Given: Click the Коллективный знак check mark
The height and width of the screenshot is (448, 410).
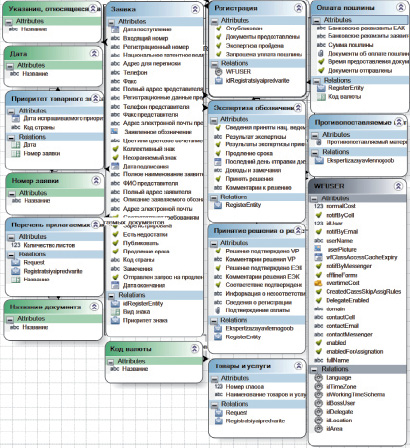Looking at the screenshot, I should click(115, 149).
